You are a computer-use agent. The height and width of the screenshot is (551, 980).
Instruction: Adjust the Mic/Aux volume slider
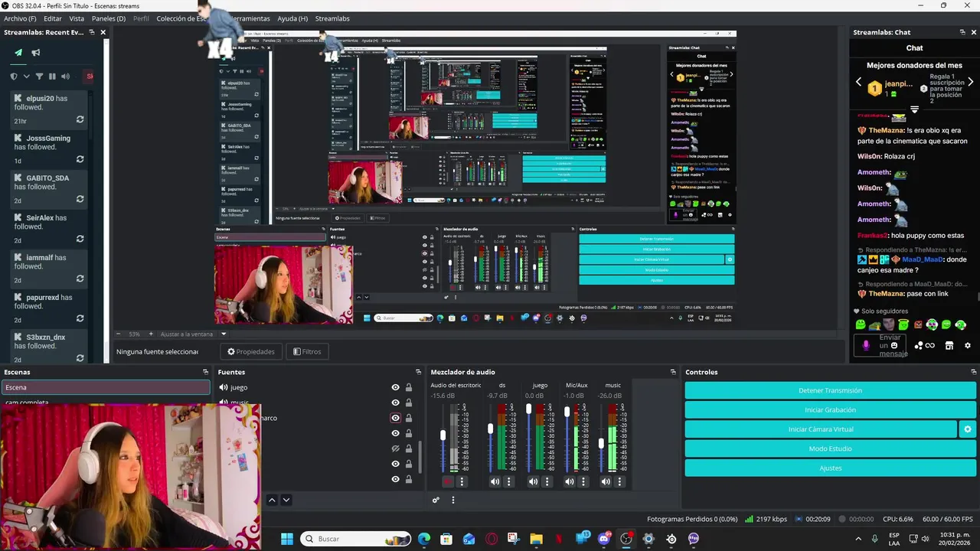[567, 412]
